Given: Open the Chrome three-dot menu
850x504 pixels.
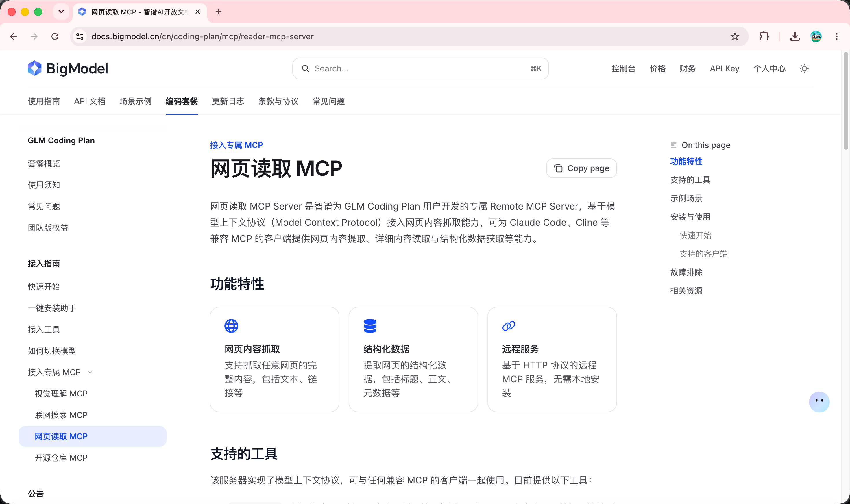Looking at the screenshot, I should [x=836, y=36].
